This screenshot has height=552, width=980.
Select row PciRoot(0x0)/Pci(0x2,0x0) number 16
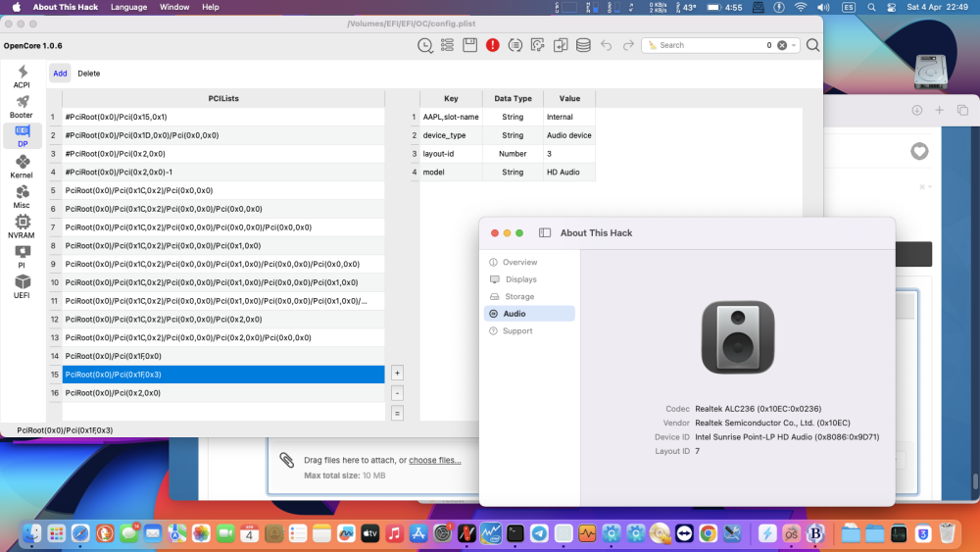[x=223, y=392]
